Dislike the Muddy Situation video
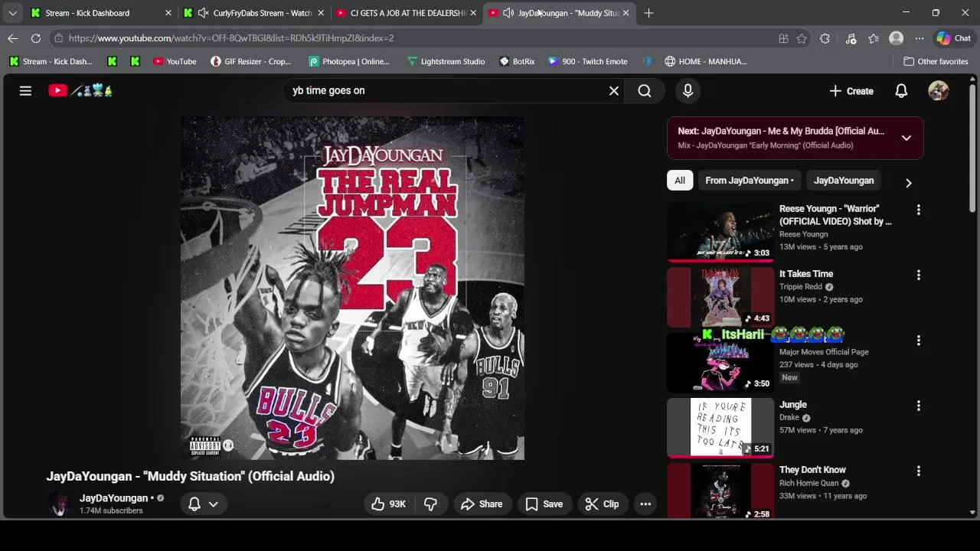The width and height of the screenshot is (980, 551). pos(431,504)
